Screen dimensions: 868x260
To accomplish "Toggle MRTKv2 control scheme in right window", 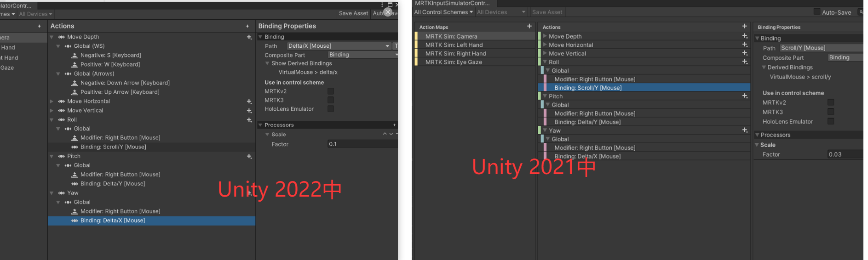I will [831, 102].
